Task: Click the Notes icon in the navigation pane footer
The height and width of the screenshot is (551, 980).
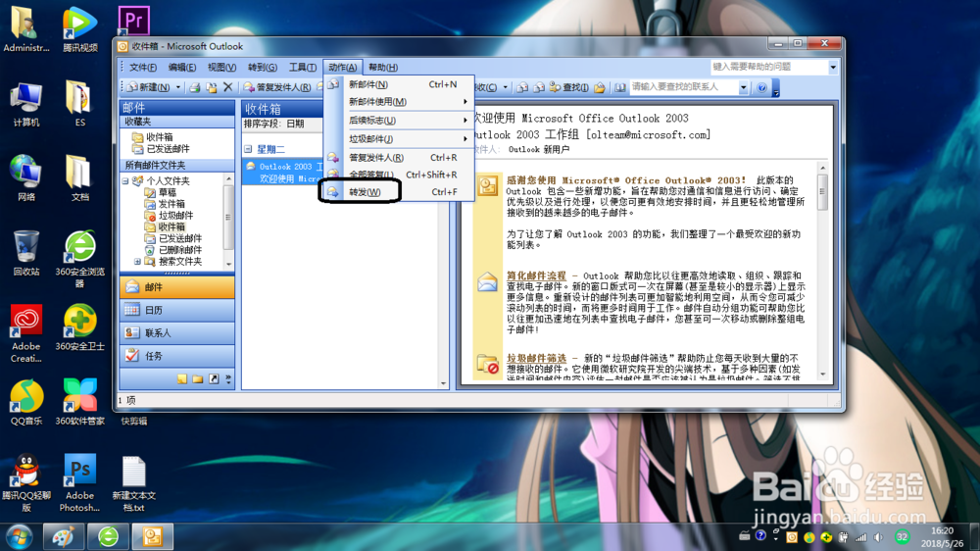Action: pyautogui.click(x=182, y=379)
